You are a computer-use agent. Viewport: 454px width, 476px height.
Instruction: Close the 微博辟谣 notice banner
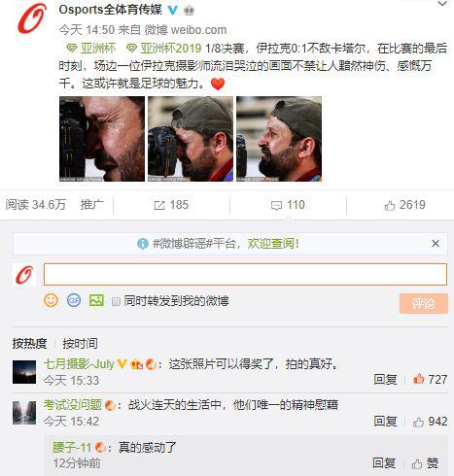(x=436, y=243)
